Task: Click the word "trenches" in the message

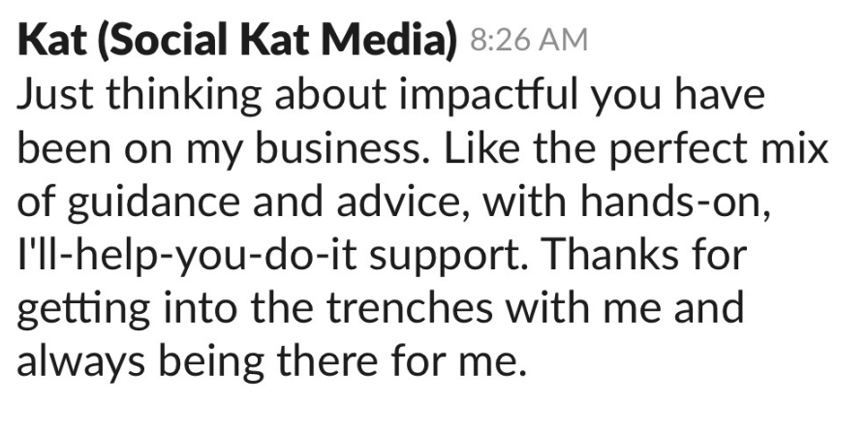Action: tap(409, 308)
